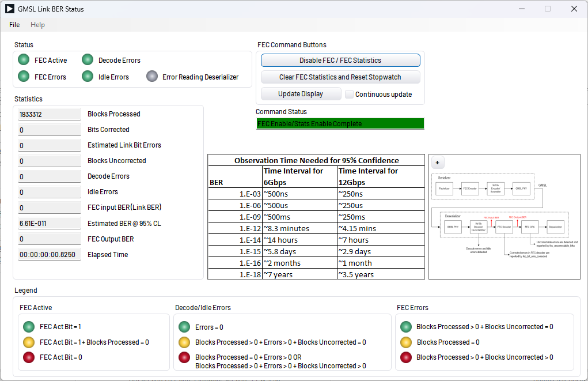
Task: Click the 1.E-03 BER table cell
Action: (235, 194)
